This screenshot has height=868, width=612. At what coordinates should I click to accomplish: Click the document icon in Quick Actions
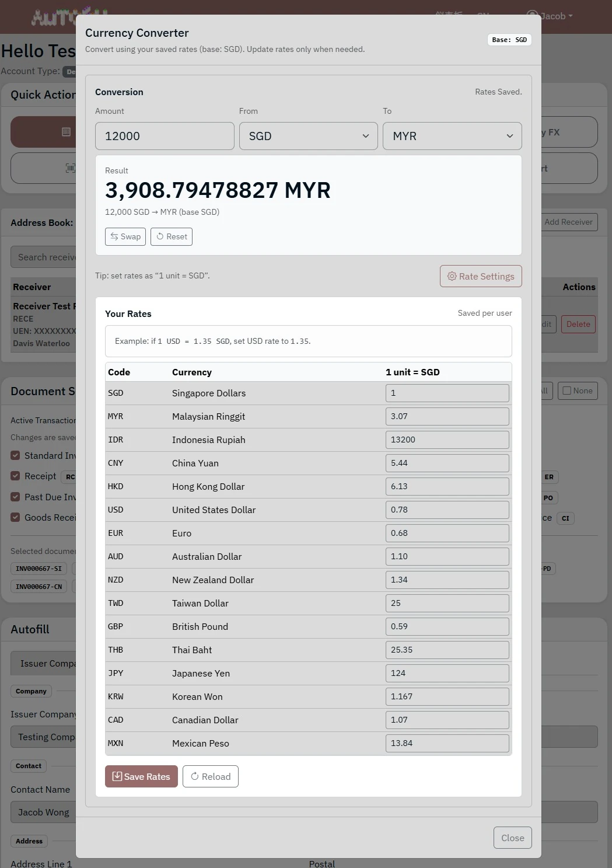[x=66, y=132]
